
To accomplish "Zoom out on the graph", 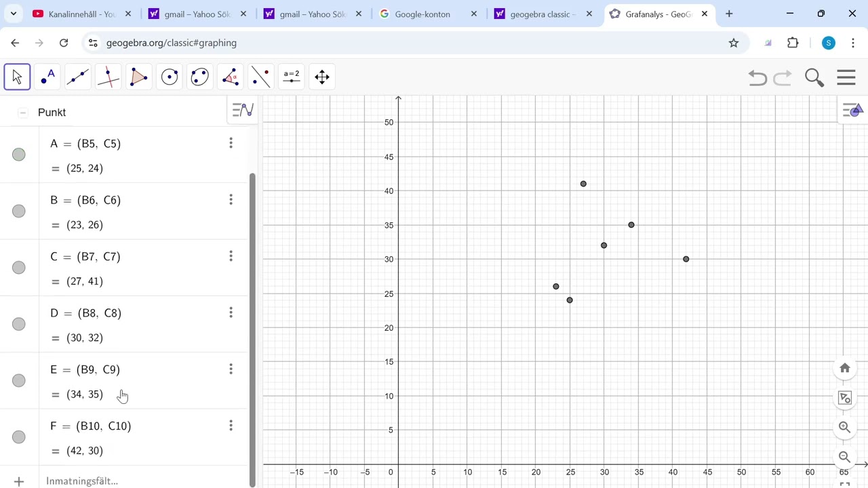I will pyautogui.click(x=845, y=457).
